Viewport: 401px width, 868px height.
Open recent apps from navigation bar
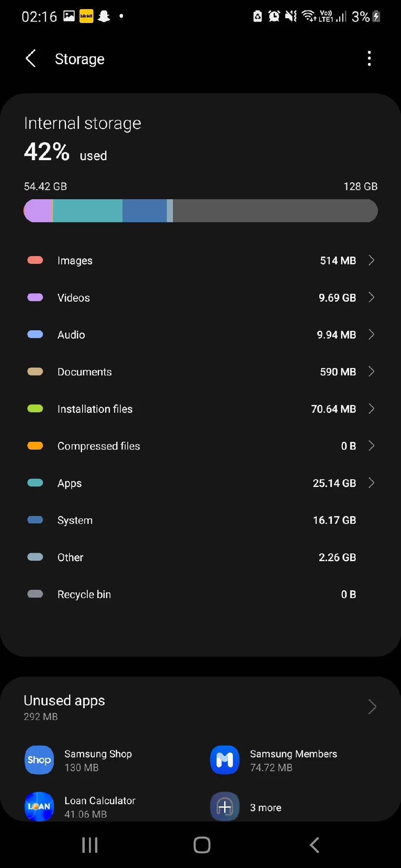[90, 845]
